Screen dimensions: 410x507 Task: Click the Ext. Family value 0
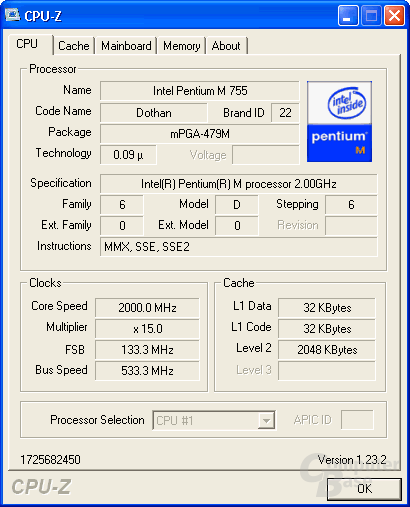coord(122,226)
